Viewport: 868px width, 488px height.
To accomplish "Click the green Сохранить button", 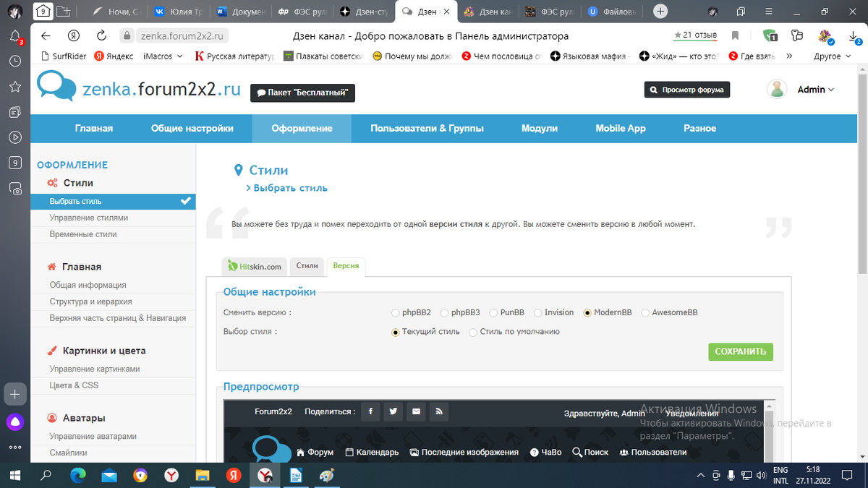I will point(741,352).
